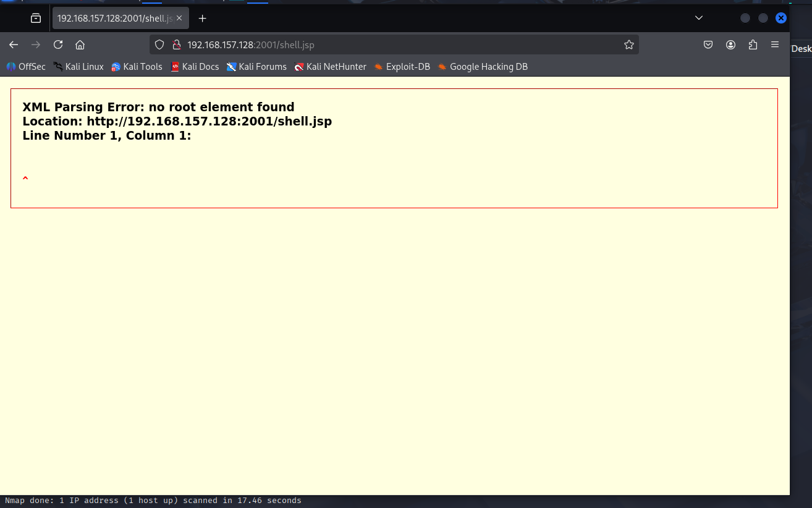812x508 pixels.
Task: Focus the address bar showing shell.jsp URL
Action: point(394,44)
